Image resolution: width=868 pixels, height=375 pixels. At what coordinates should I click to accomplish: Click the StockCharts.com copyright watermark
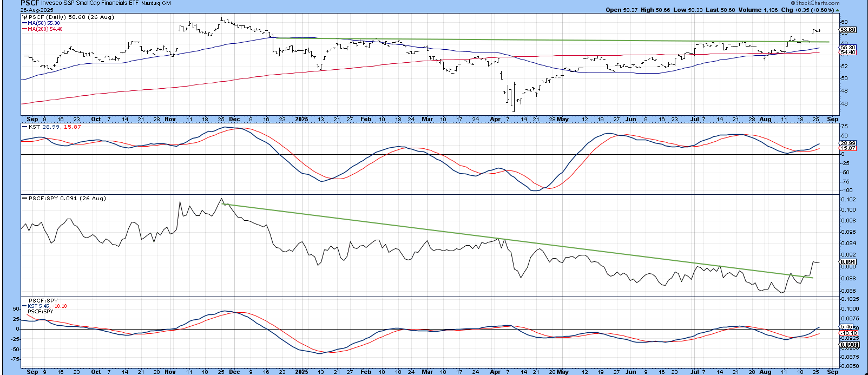coord(818,3)
